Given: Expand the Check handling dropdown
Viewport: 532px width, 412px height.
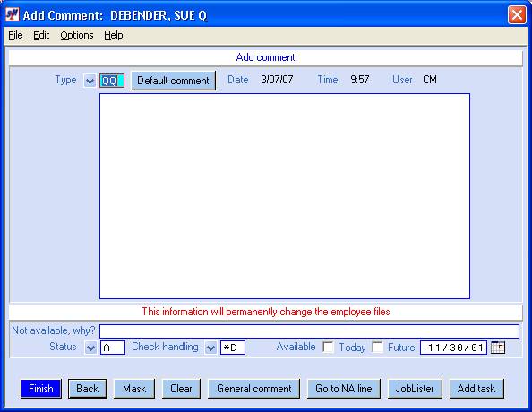Looking at the screenshot, I should click(x=210, y=348).
